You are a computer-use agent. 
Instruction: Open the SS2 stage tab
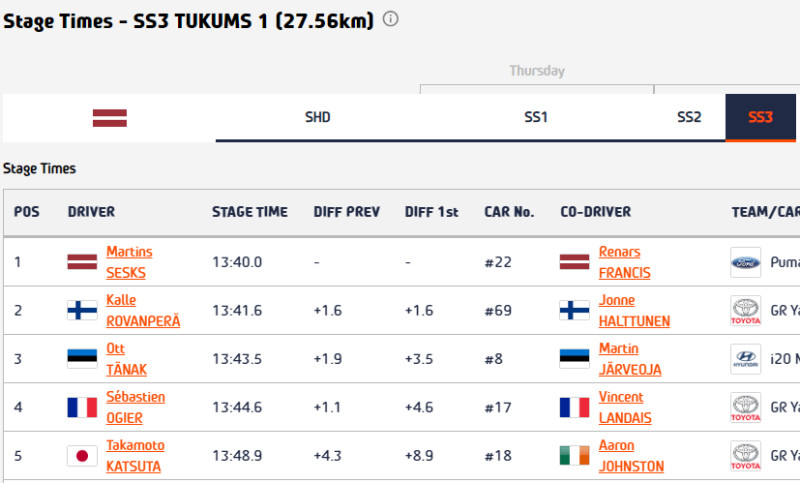689,117
